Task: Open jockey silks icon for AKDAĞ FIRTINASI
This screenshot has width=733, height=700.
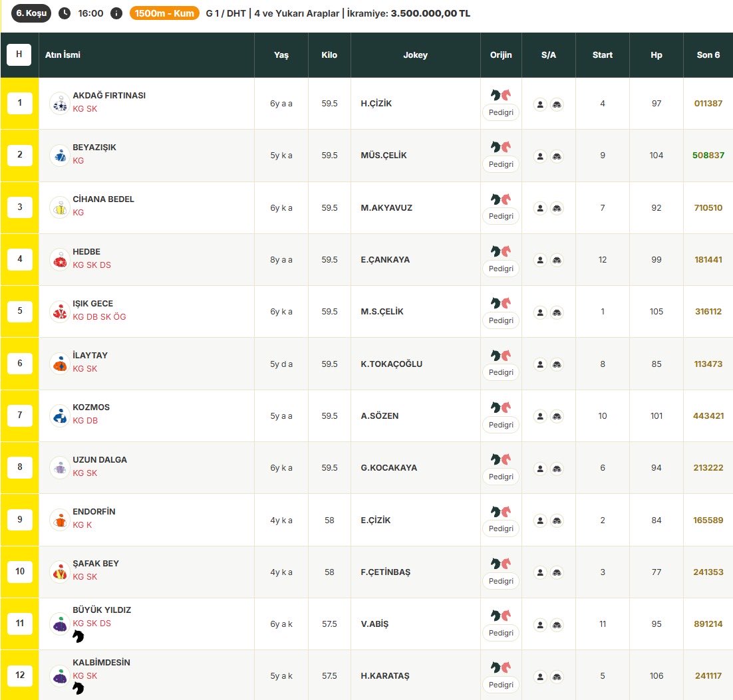Action: pos(60,104)
